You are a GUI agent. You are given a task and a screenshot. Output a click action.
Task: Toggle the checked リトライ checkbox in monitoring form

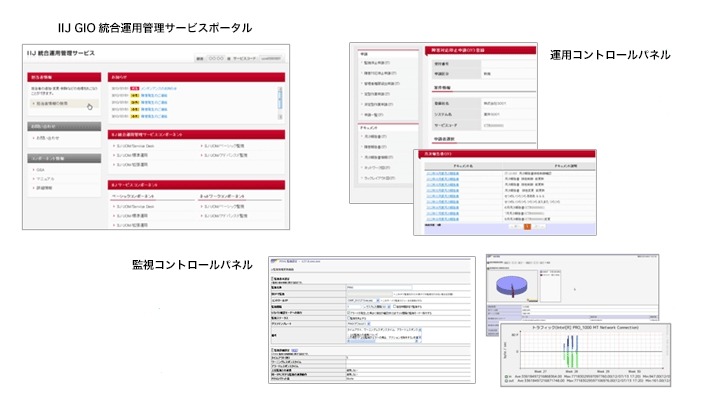[349, 312]
